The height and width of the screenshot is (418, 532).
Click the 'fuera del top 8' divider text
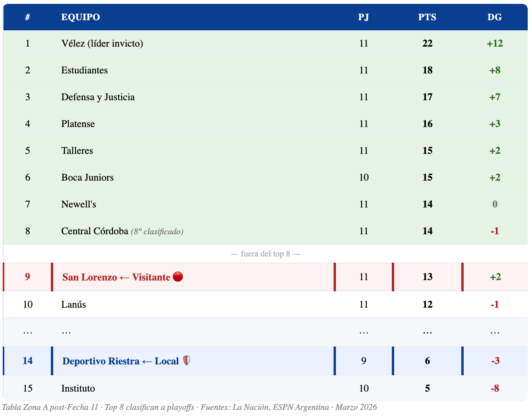(x=265, y=254)
